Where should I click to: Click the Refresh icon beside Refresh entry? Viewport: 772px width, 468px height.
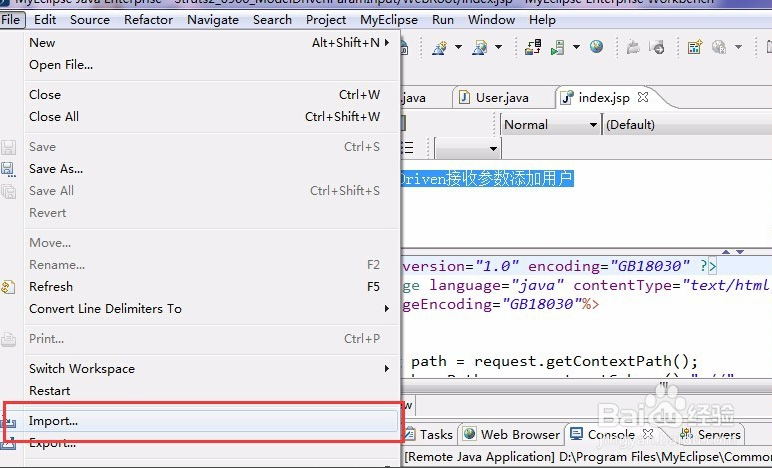click(8, 286)
